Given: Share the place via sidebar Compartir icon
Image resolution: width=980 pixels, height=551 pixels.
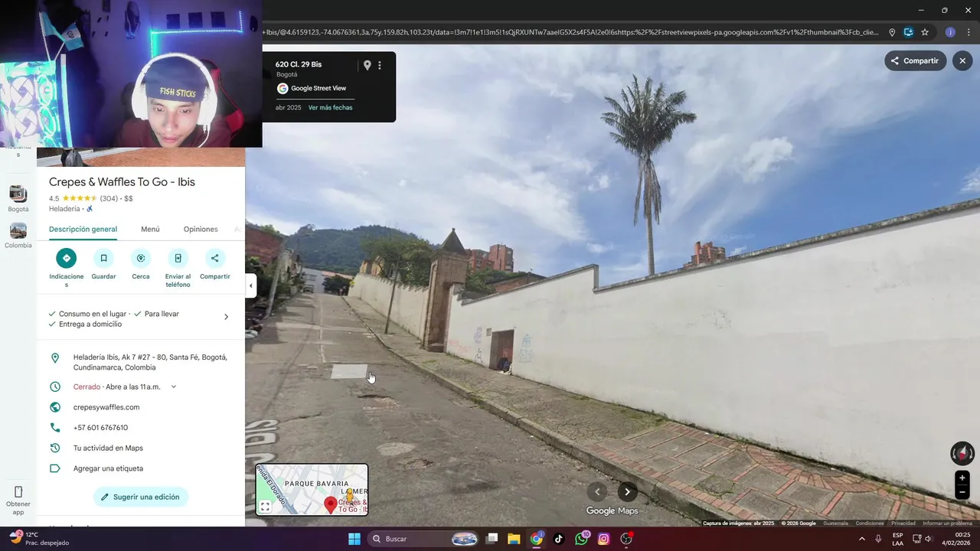Looking at the screenshot, I should [x=214, y=258].
